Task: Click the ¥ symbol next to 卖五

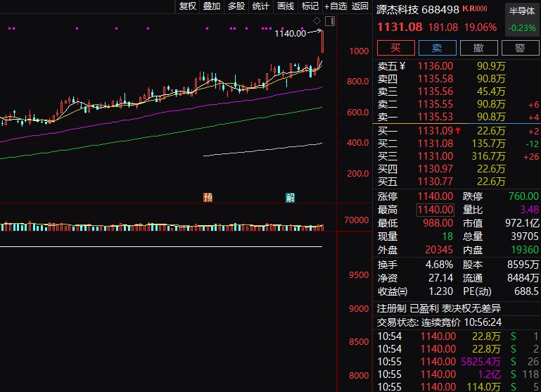Action: pyautogui.click(x=404, y=66)
